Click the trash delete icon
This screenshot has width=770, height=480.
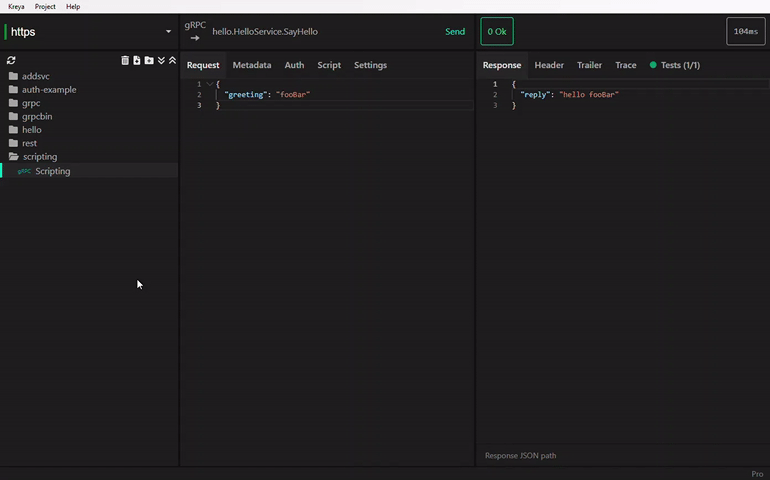(125, 60)
